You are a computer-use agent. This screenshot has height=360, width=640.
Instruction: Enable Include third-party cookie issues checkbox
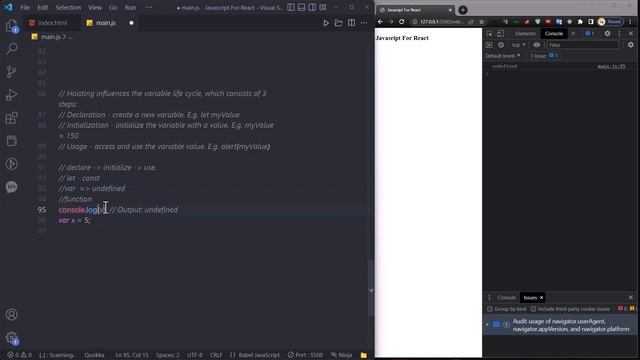pos(533,309)
